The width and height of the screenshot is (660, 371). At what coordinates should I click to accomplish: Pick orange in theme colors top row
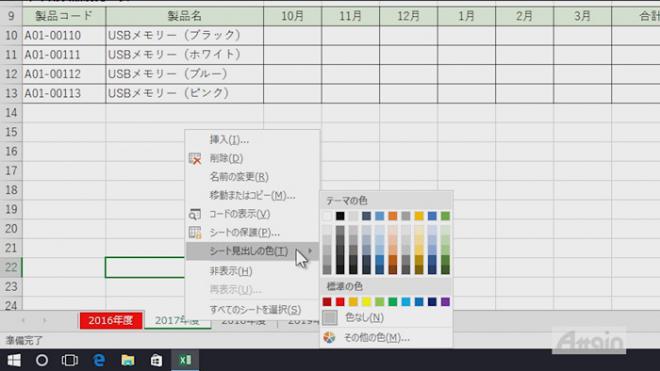393,216
